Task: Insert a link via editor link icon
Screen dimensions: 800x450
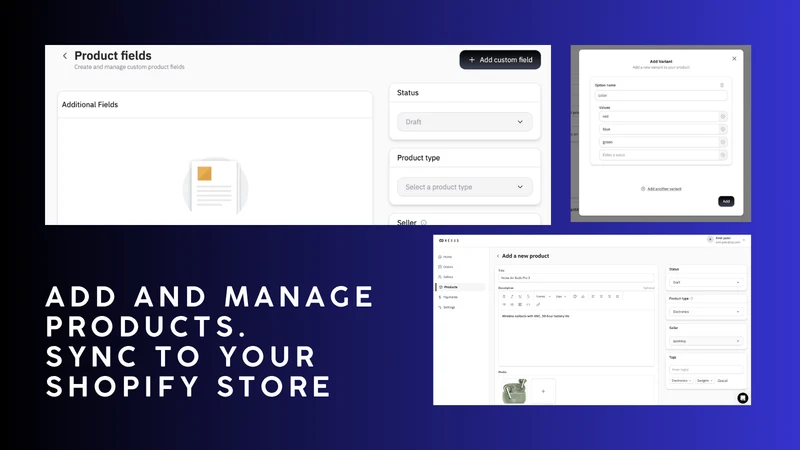Action: [538, 305]
